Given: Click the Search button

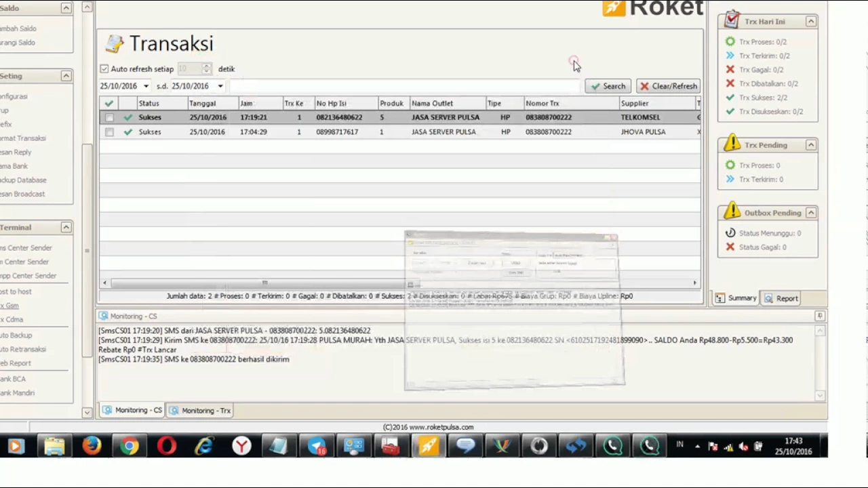Looking at the screenshot, I should (608, 86).
